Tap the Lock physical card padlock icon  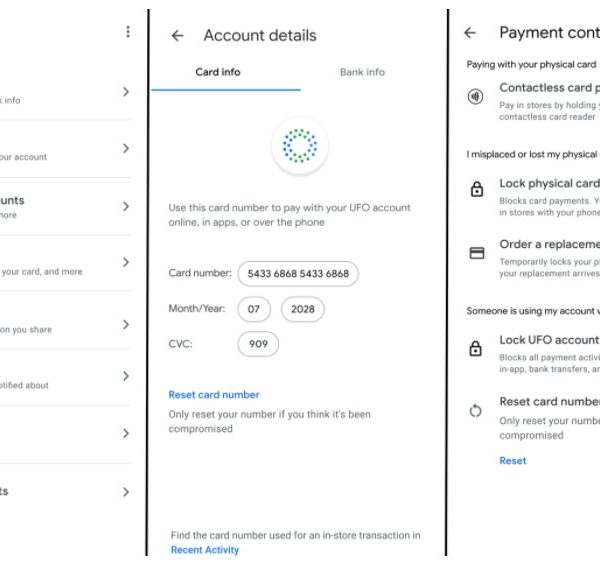point(476,189)
